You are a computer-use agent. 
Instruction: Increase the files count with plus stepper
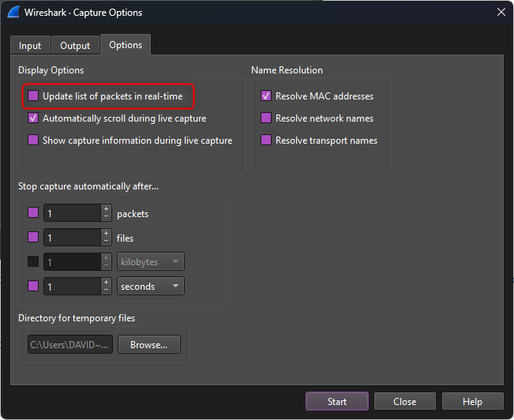pos(106,234)
